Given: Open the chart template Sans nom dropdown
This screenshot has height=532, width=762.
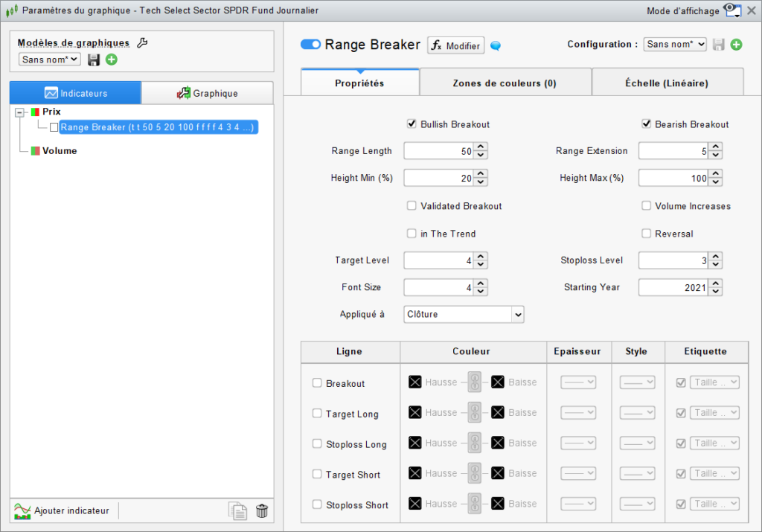Looking at the screenshot, I should [x=50, y=60].
